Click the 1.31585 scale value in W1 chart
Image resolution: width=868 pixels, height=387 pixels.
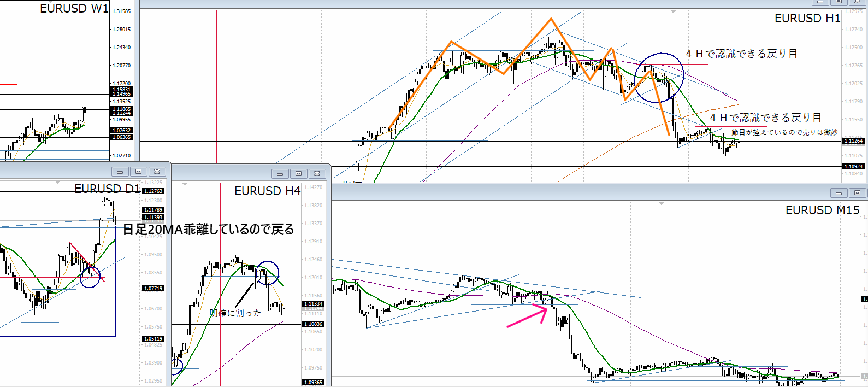pyautogui.click(x=121, y=11)
